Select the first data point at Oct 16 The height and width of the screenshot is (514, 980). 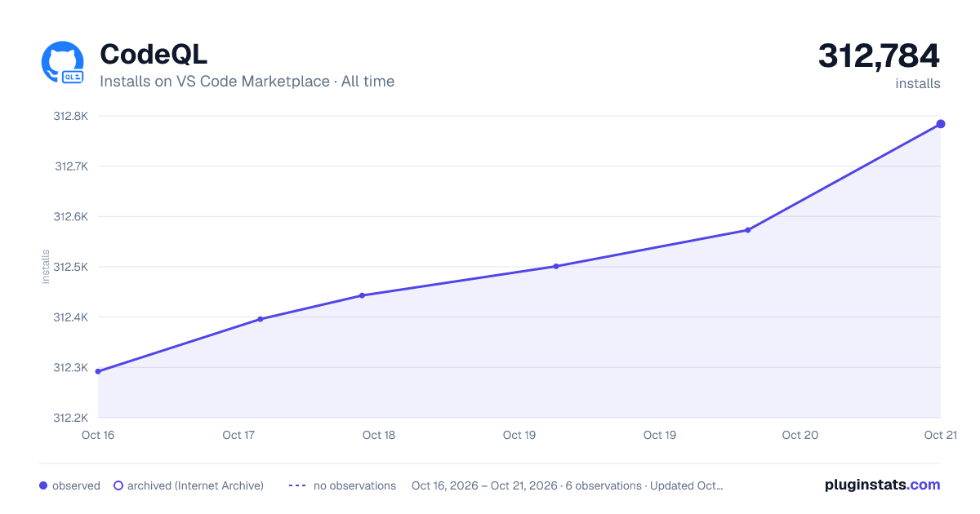coord(98,371)
